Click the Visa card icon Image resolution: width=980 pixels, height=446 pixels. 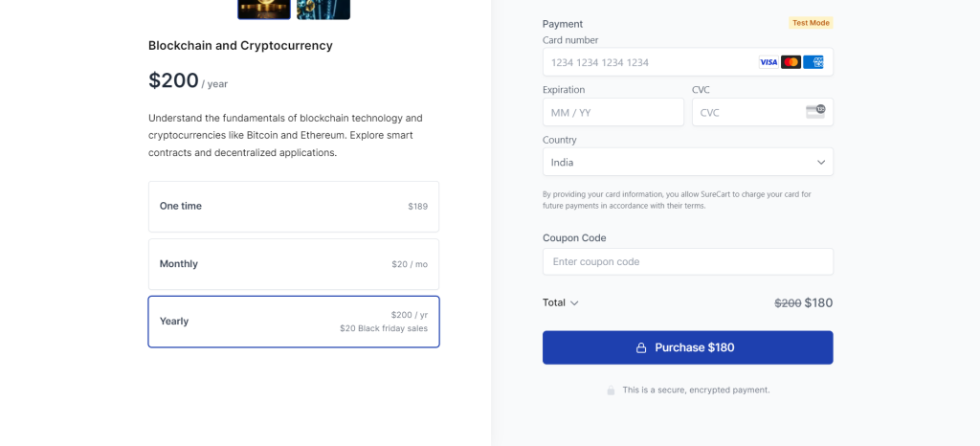pos(768,62)
